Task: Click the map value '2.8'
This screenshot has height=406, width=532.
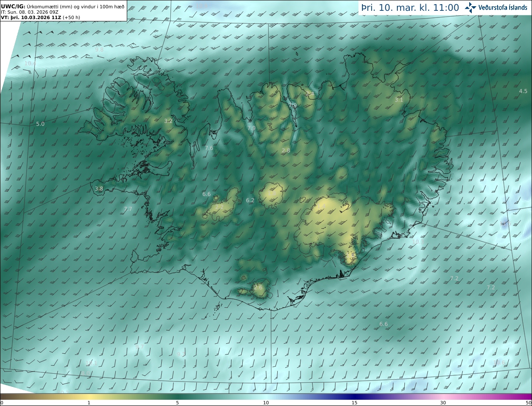Action: pos(286,150)
